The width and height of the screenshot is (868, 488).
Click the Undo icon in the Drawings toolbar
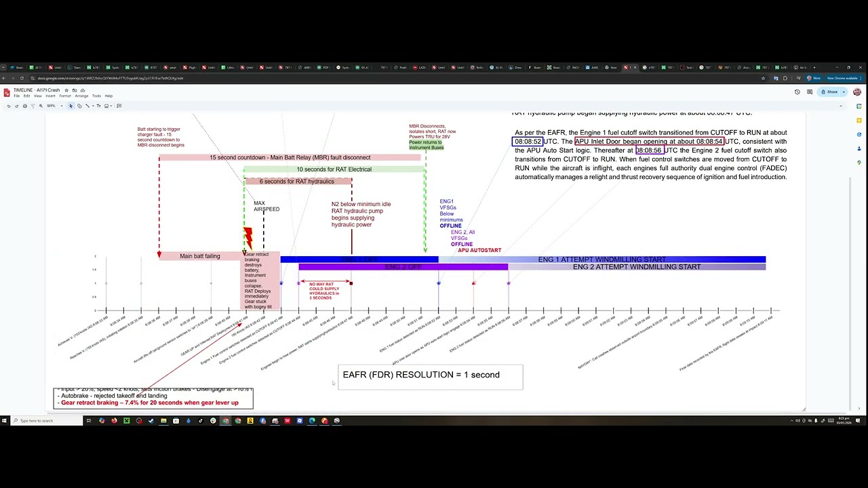(x=9, y=106)
